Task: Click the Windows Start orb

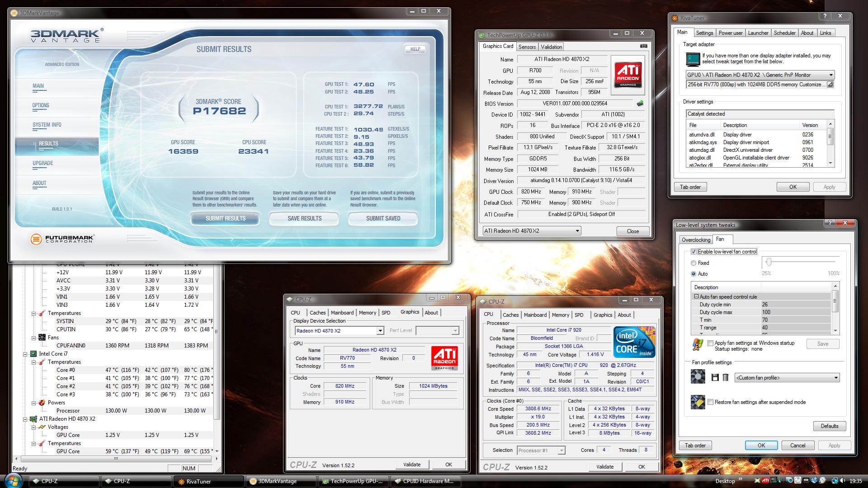Action: point(13,481)
